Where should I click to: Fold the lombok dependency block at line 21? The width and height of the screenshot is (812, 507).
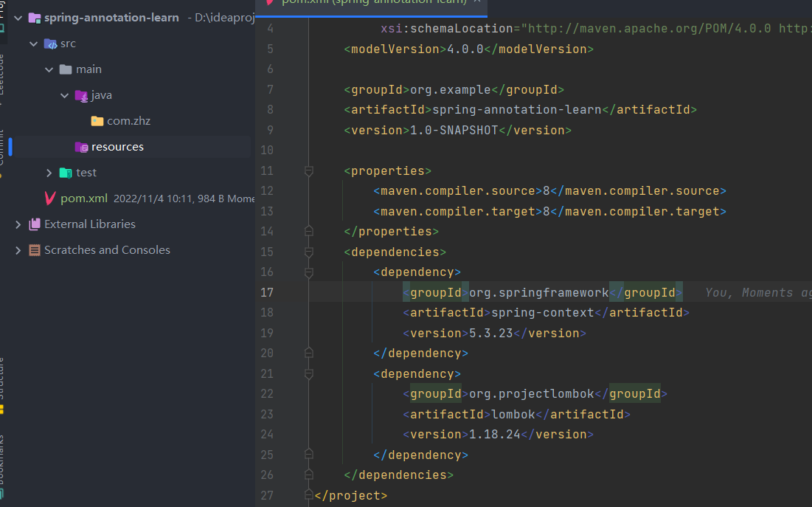point(309,374)
